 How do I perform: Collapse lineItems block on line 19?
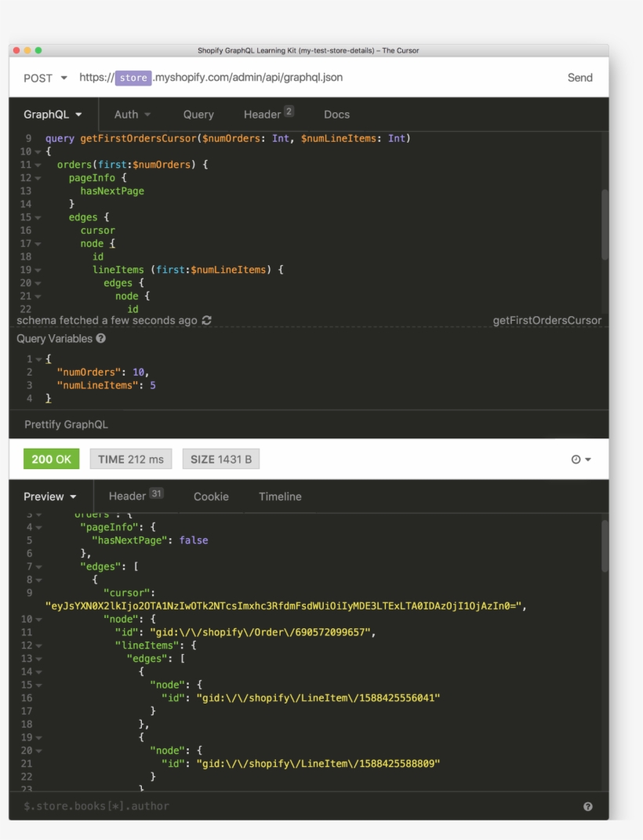coord(38,270)
